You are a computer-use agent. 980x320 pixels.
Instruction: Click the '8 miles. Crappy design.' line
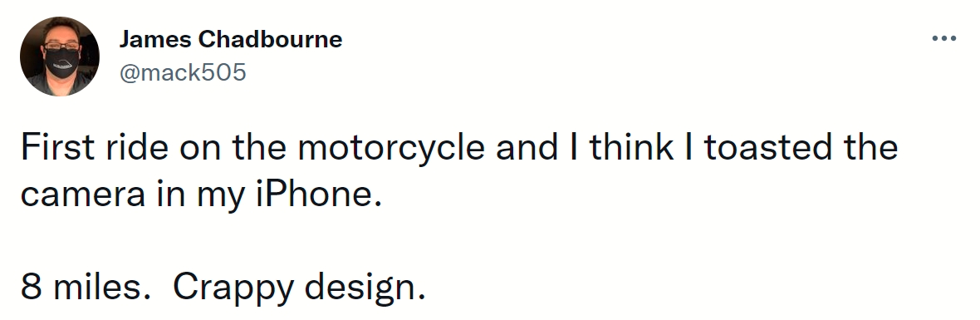coord(223,288)
